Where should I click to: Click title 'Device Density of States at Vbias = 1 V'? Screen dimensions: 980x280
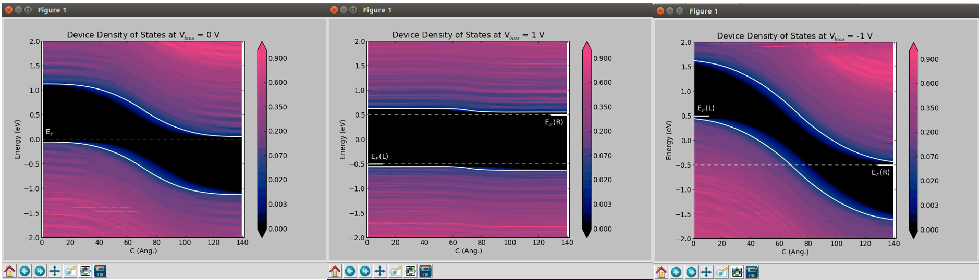(468, 35)
